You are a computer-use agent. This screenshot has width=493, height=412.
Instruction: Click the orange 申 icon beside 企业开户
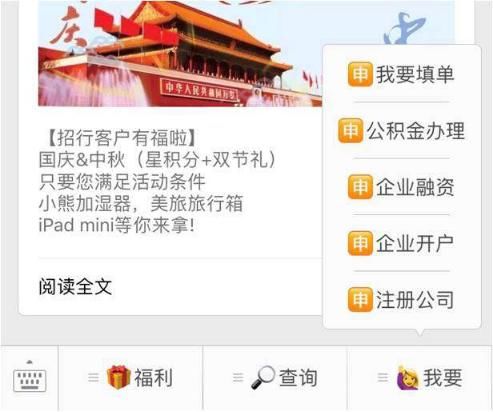click(x=360, y=243)
